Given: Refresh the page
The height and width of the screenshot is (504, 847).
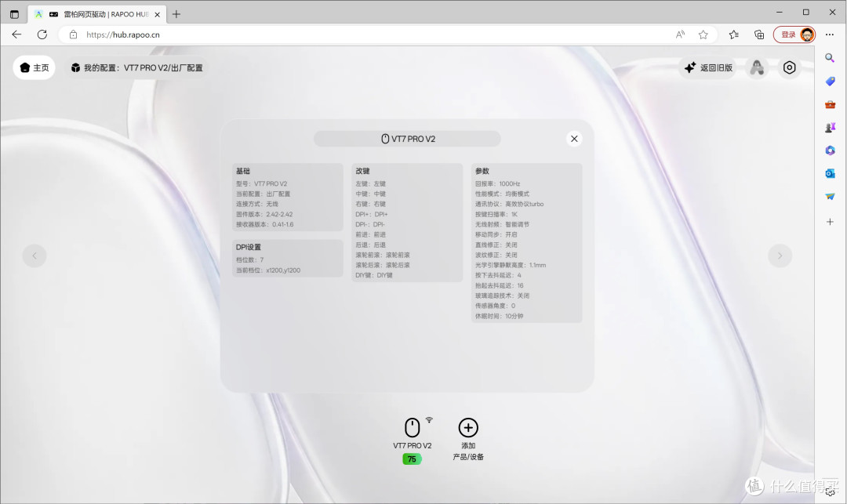Looking at the screenshot, I should click(x=42, y=34).
